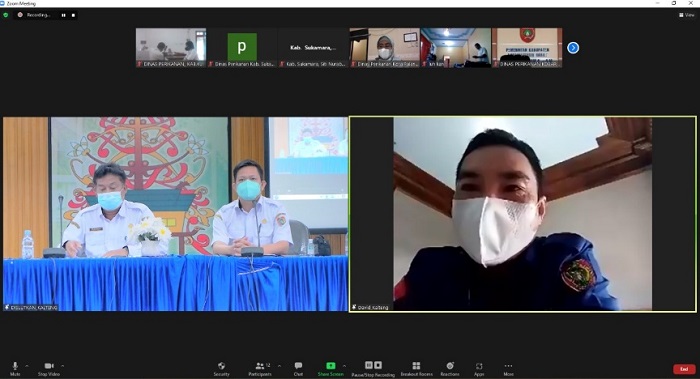The width and height of the screenshot is (700, 379).
Task: Select the green P avatar participant thumbnail
Action: [x=242, y=48]
